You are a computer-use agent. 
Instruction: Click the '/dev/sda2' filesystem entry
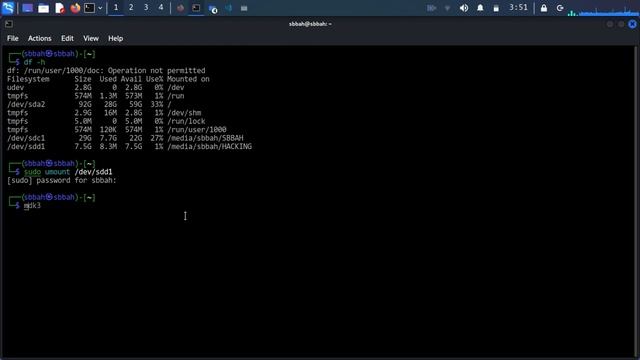pos(26,104)
